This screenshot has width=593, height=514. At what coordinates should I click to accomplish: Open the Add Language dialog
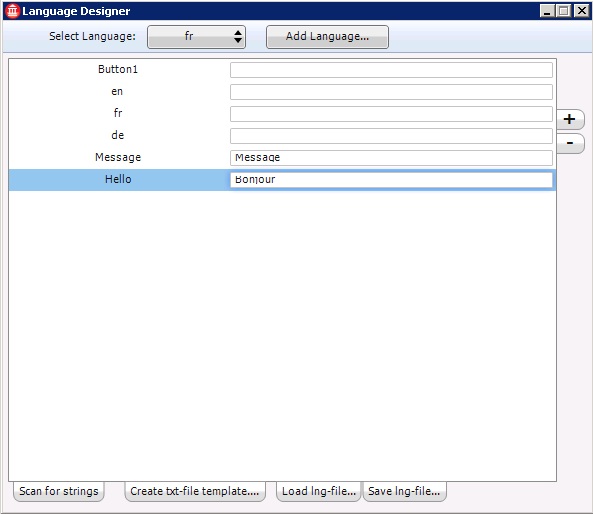[327, 37]
